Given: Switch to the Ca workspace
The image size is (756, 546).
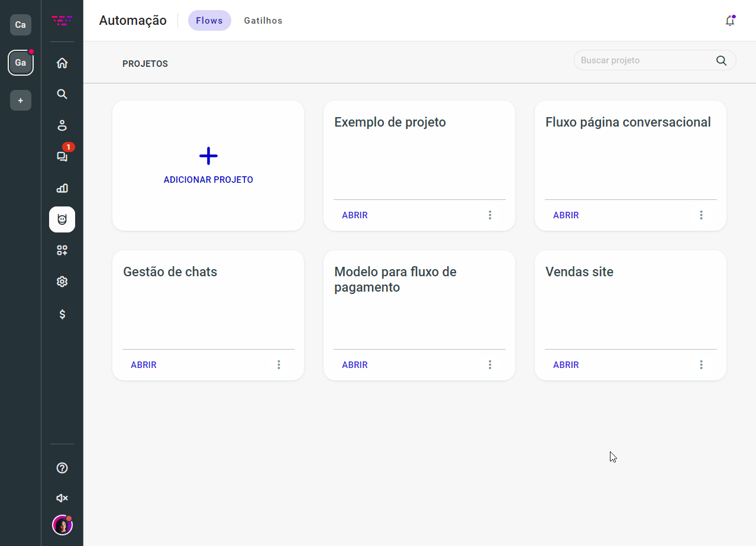Looking at the screenshot, I should pos(21,25).
